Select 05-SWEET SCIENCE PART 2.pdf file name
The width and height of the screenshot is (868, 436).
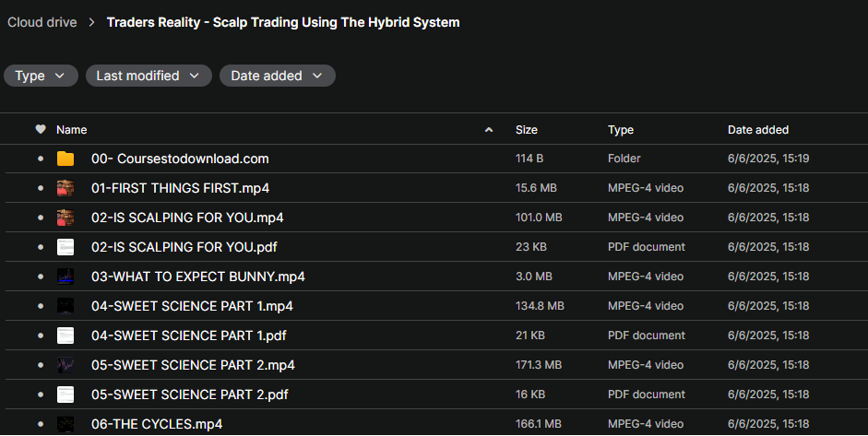coord(189,395)
